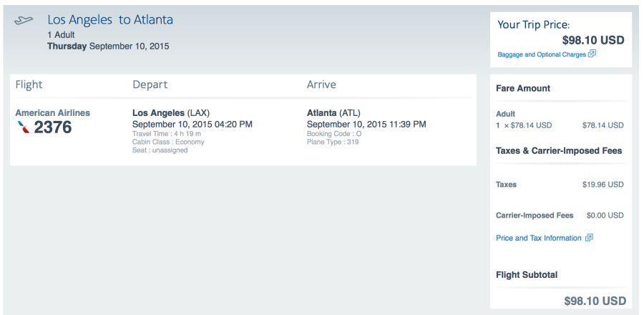
Task: Click the Adult fare line 1 × $78.14 USD
Action: tap(524, 125)
